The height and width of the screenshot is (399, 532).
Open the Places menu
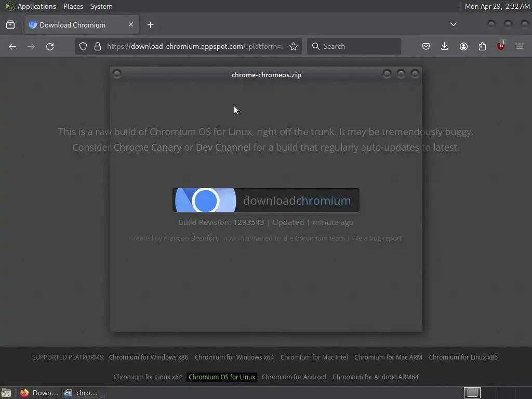pyautogui.click(x=73, y=6)
